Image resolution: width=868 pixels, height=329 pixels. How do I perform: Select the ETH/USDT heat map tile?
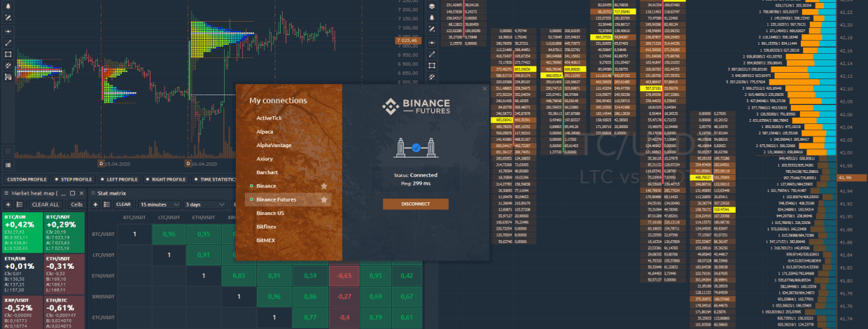tap(64, 274)
